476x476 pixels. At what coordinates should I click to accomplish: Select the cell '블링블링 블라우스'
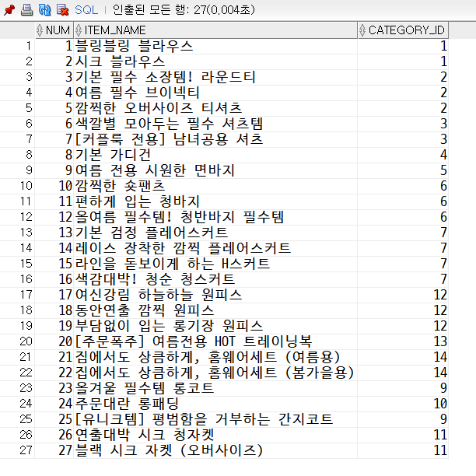[x=215, y=46]
